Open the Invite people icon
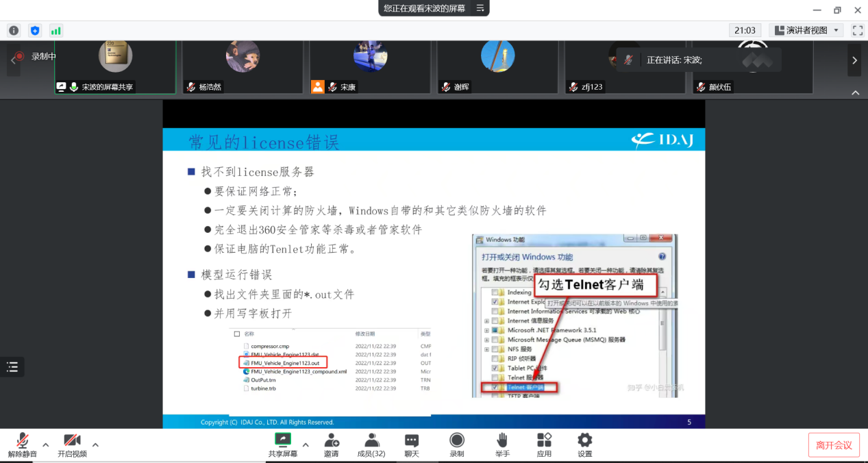 (332, 445)
